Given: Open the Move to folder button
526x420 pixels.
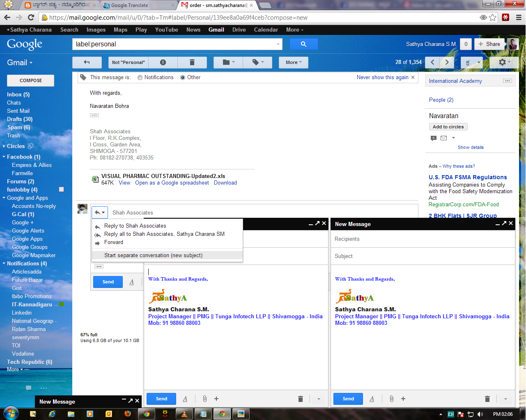Looking at the screenshot, I should click(228, 62).
